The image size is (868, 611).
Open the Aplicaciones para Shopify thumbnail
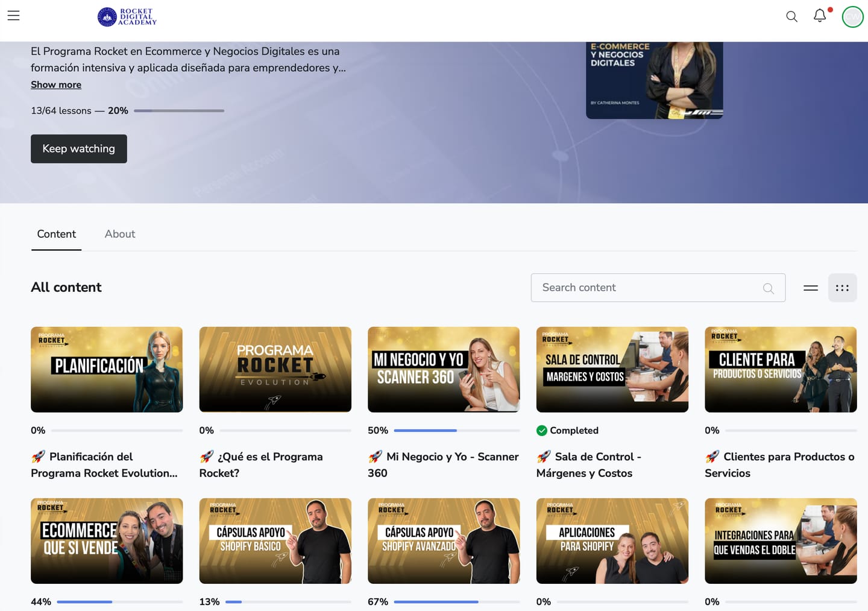point(612,541)
